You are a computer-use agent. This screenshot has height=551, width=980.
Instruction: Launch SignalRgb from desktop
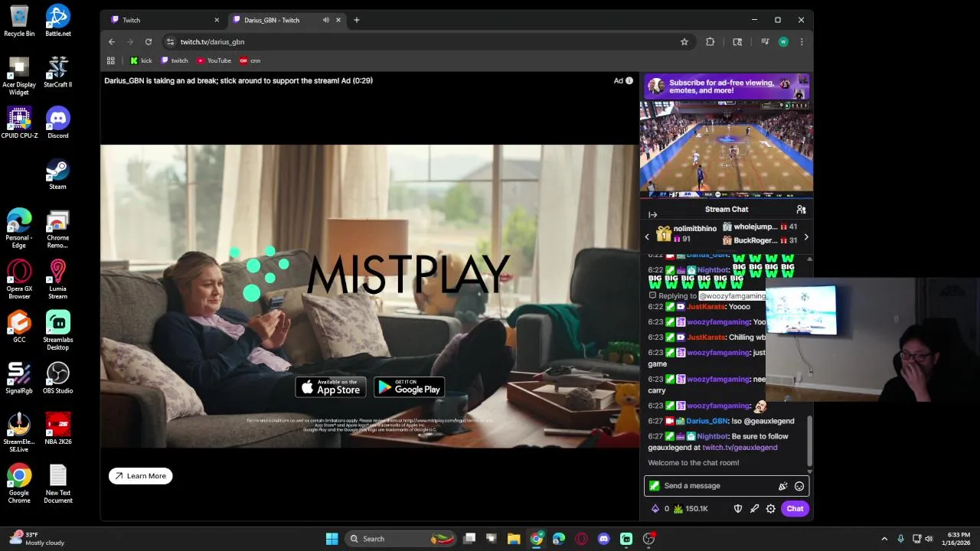click(x=19, y=378)
